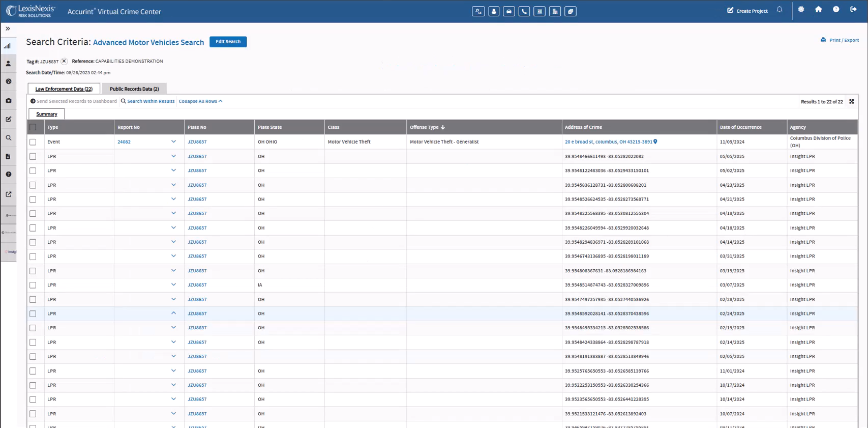The width and height of the screenshot is (868, 428).
Task: Open the law enforcement search icon in top toolbar
Action: pyautogui.click(x=478, y=11)
